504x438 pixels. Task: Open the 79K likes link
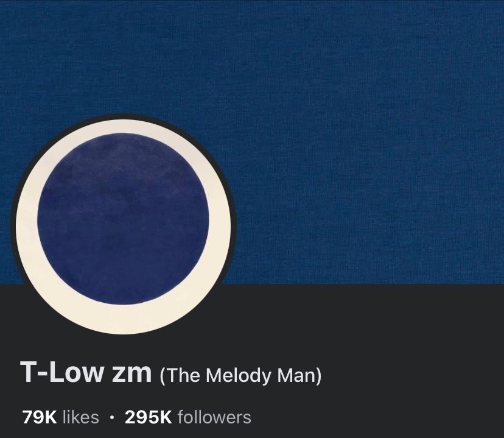click(61, 417)
